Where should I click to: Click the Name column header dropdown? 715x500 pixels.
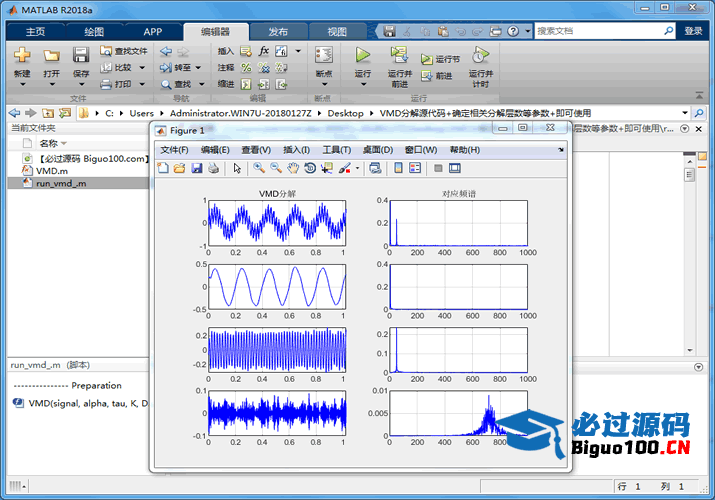(64, 143)
